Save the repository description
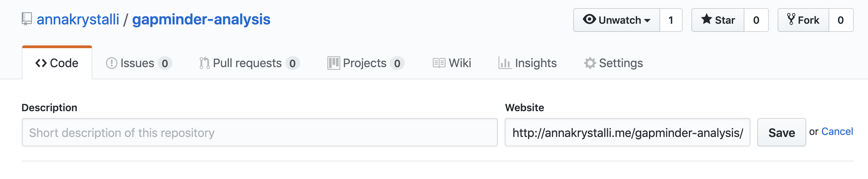868x179 pixels. click(x=781, y=132)
